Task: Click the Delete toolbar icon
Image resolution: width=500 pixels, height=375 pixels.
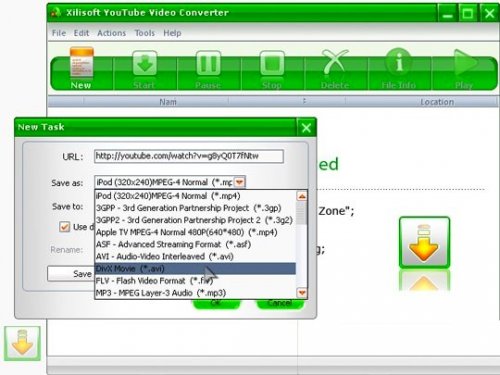Action: click(335, 62)
